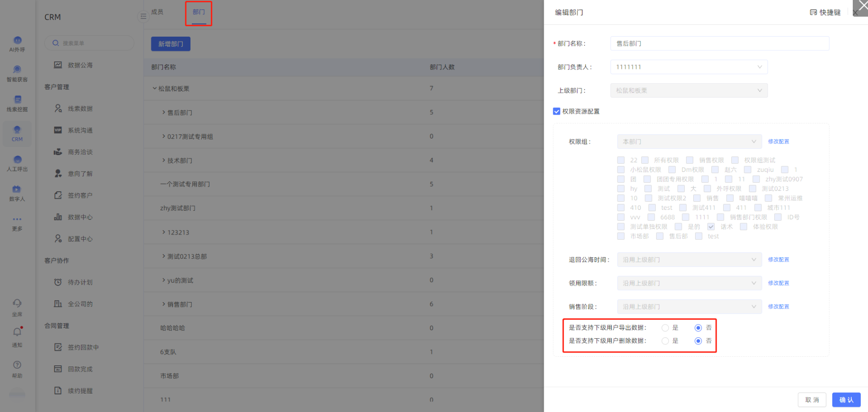Click the 智能获客 sidebar icon
This screenshot has height=412, width=868.
pos(17,70)
